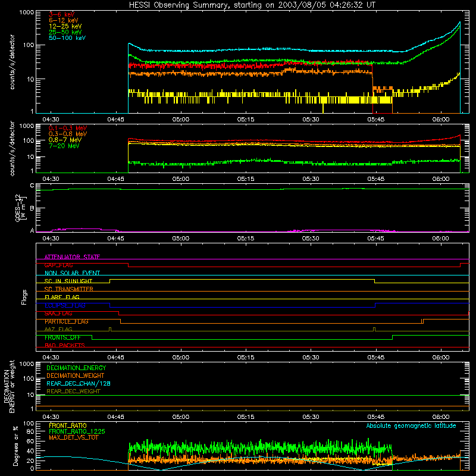Screen dimensions: 476x476
Task: Click the 50-100 keV legend label
Action: coord(67,38)
